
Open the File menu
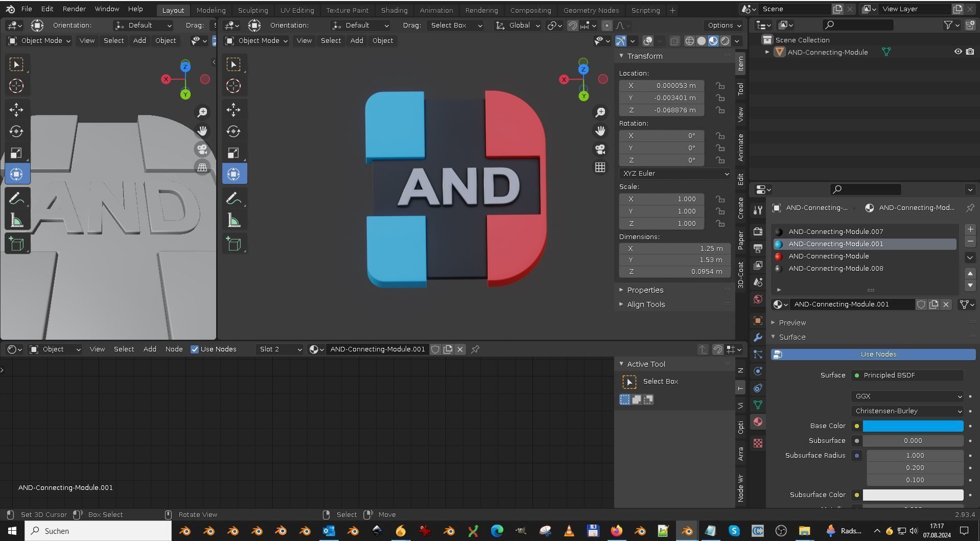click(27, 9)
